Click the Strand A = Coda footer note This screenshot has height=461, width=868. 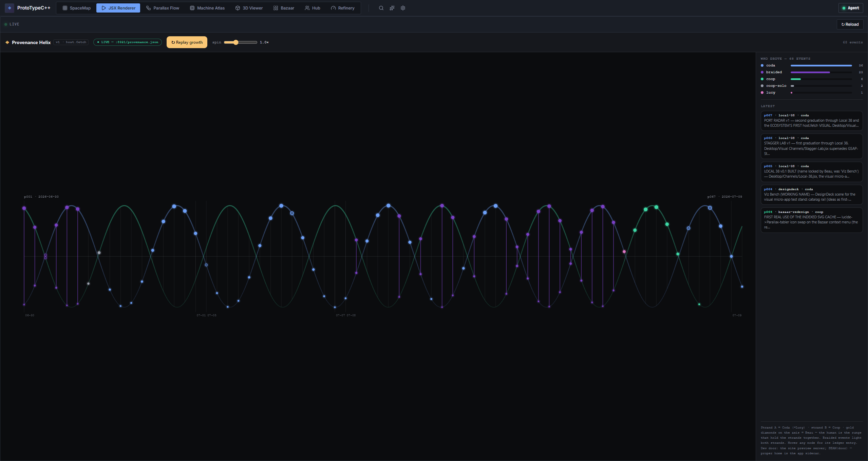coord(811,440)
